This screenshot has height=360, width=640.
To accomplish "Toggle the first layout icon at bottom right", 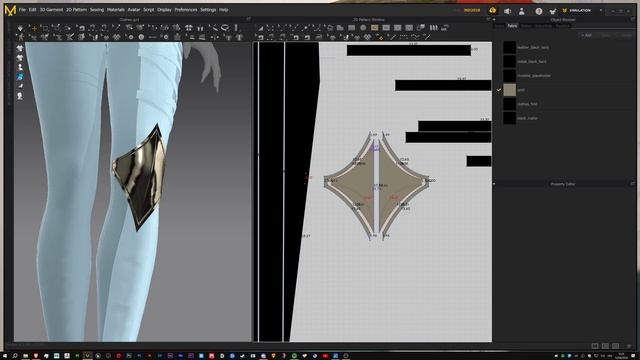I will (x=595, y=346).
